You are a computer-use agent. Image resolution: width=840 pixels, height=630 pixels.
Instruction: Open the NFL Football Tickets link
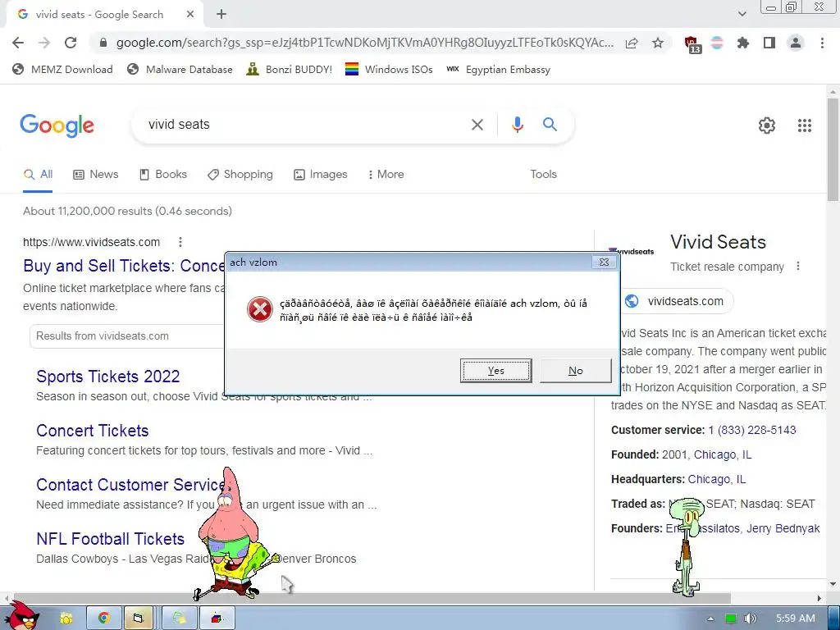click(111, 539)
